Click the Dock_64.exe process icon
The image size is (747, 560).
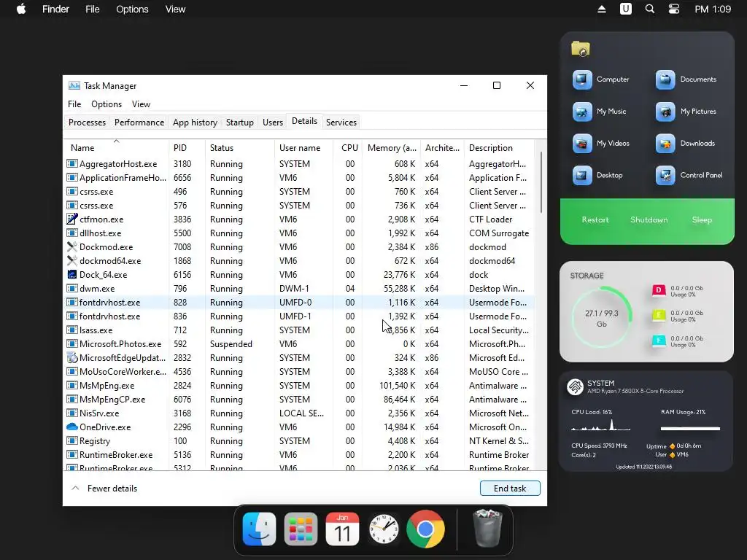point(72,274)
